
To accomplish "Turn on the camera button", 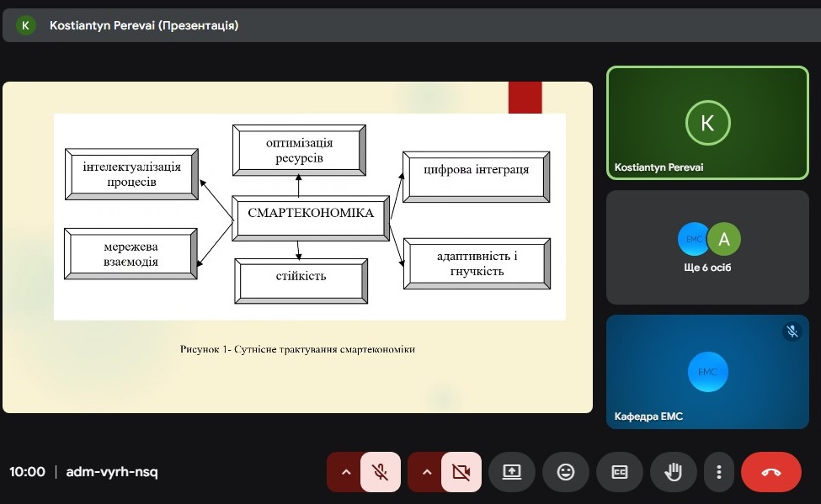I will [x=461, y=472].
